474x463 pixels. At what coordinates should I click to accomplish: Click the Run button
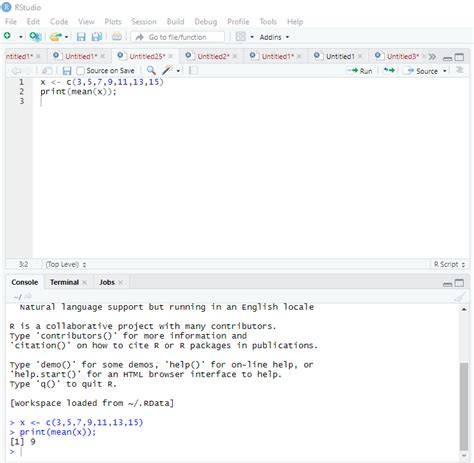click(360, 71)
